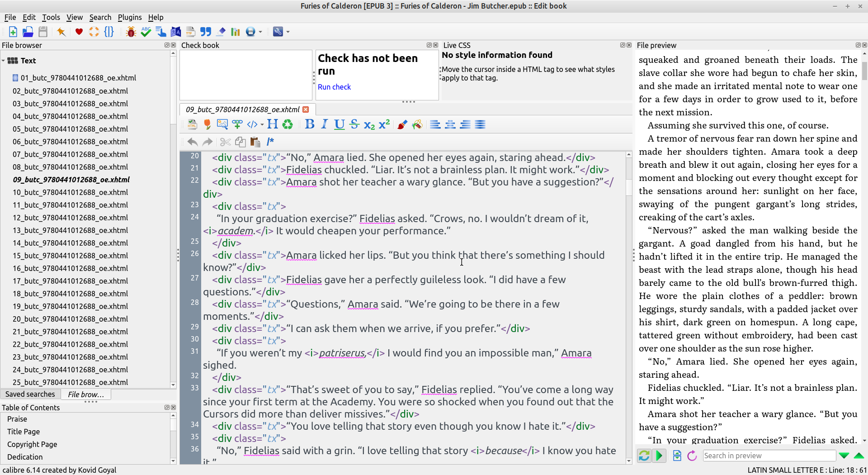Image resolution: width=868 pixels, height=475 pixels.
Task: Open the insert tag dropdown arrow
Action: pyautogui.click(x=262, y=125)
